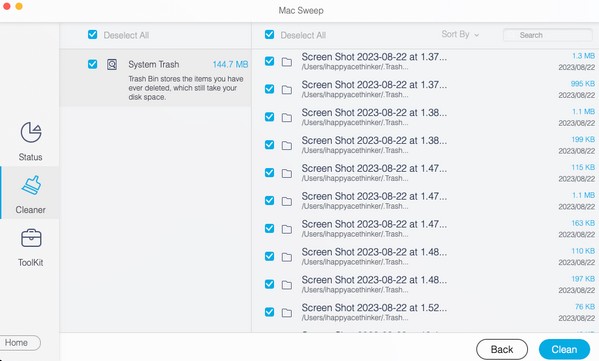Uncheck the 110 KB screenshot checkbox
The width and height of the screenshot is (599, 361).
pyautogui.click(x=269, y=256)
